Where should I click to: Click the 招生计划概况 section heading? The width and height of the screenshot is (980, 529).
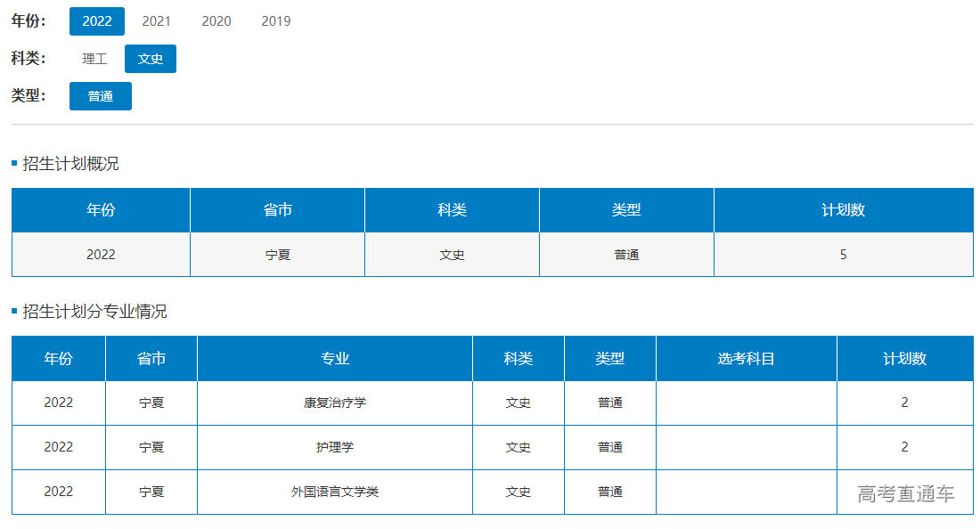tap(70, 164)
